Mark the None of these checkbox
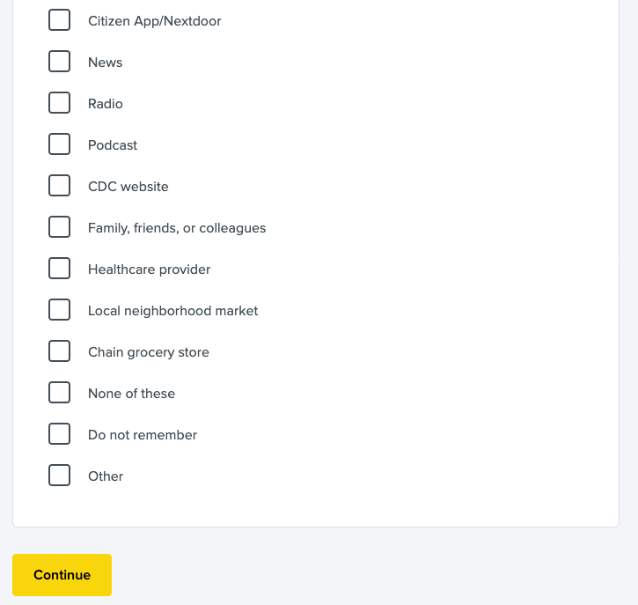The width and height of the screenshot is (638, 605). pos(59,393)
